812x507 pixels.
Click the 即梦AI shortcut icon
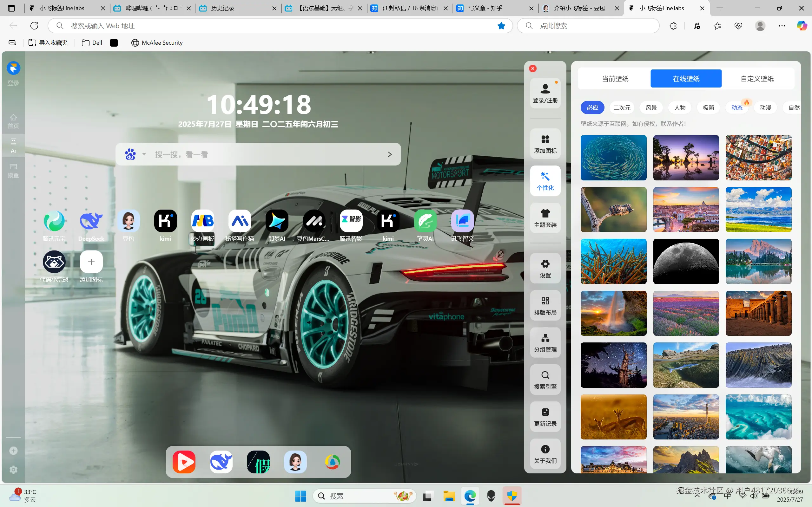277,221
